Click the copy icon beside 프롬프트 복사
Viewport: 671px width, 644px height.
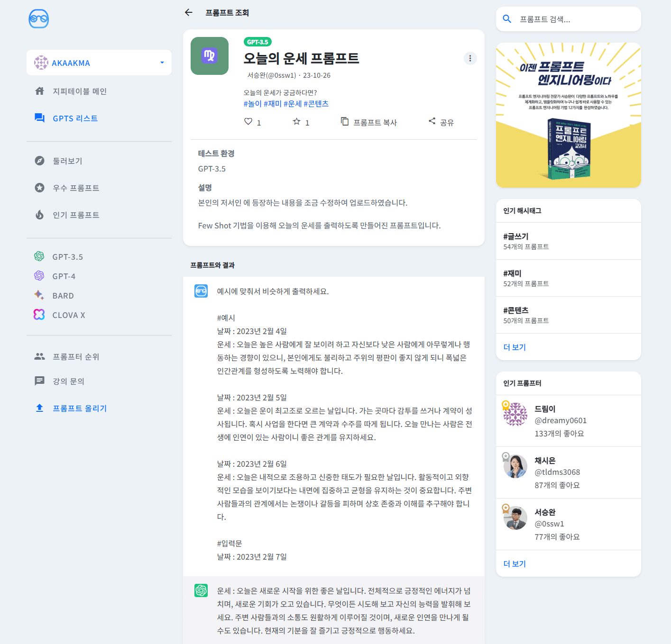click(x=344, y=121)
